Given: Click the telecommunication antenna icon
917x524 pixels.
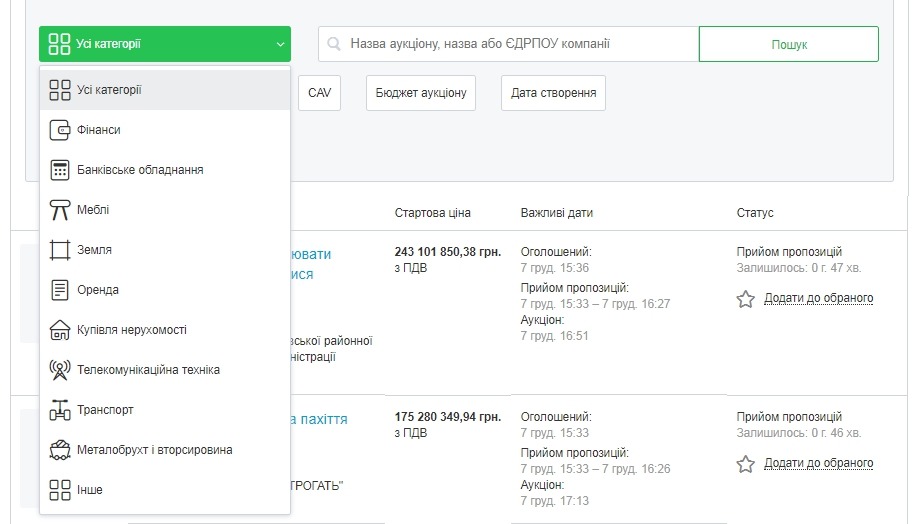Looking at the screenshot, I should tap(60, 370).
